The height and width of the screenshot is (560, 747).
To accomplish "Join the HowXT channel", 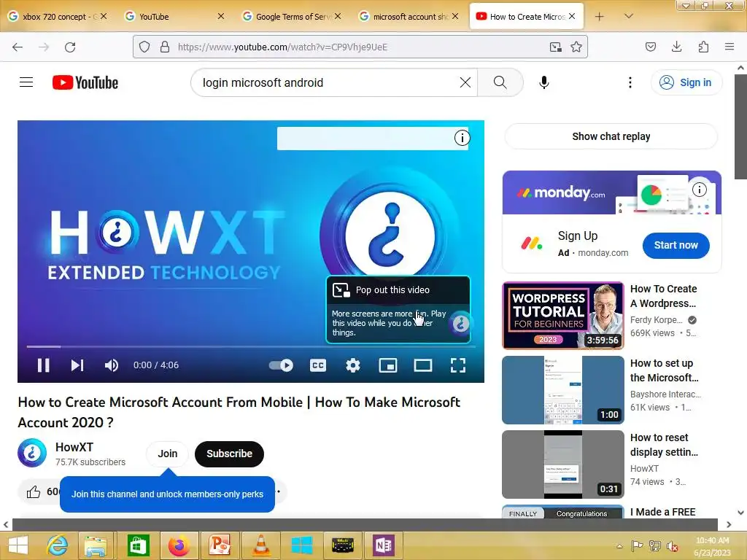I will point(167,454).
